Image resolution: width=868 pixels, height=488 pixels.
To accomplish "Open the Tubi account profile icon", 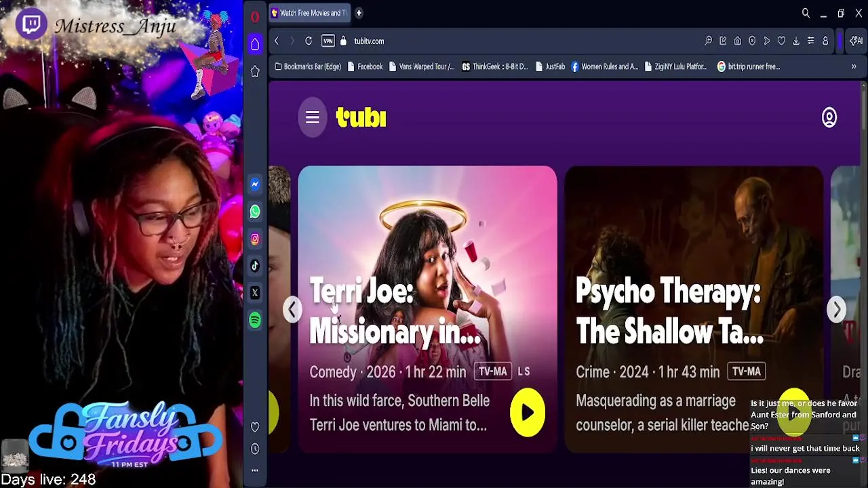I will click(x=829, y=118).
